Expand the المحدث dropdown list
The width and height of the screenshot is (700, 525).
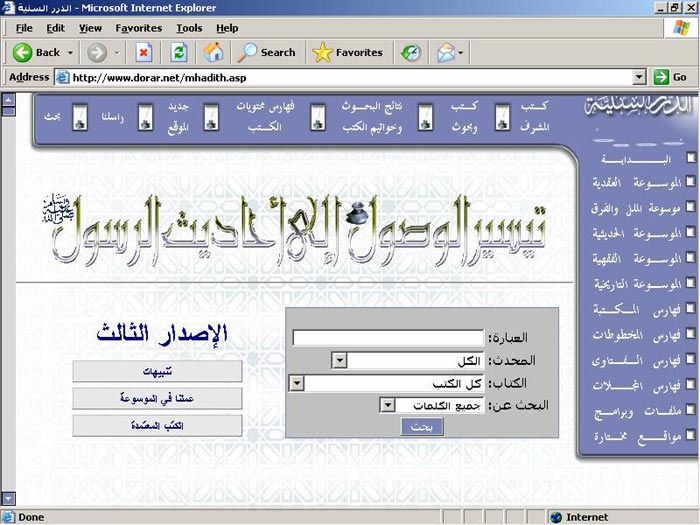pos(339,361)
